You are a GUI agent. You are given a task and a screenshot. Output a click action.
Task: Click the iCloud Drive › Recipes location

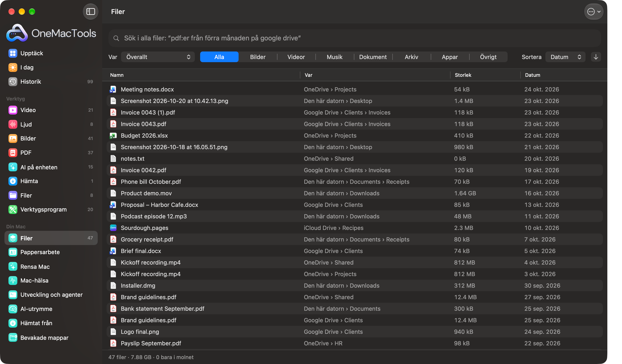(x=333, y=228)
